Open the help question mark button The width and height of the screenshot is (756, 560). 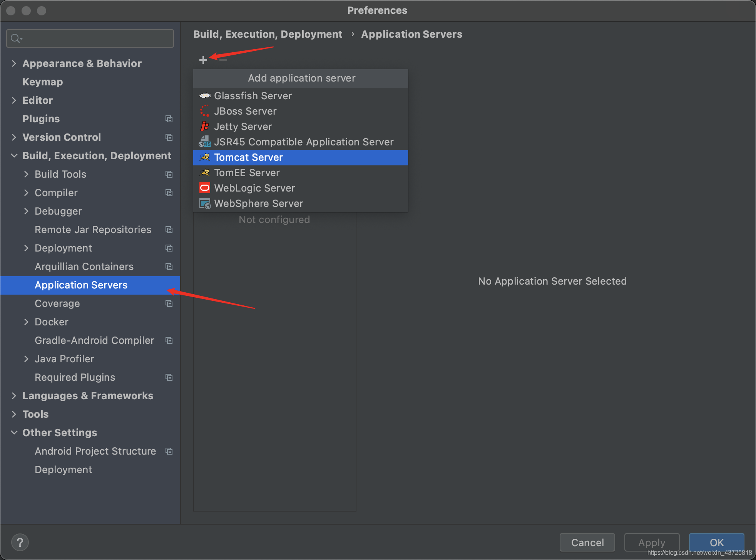click(20, 542)
